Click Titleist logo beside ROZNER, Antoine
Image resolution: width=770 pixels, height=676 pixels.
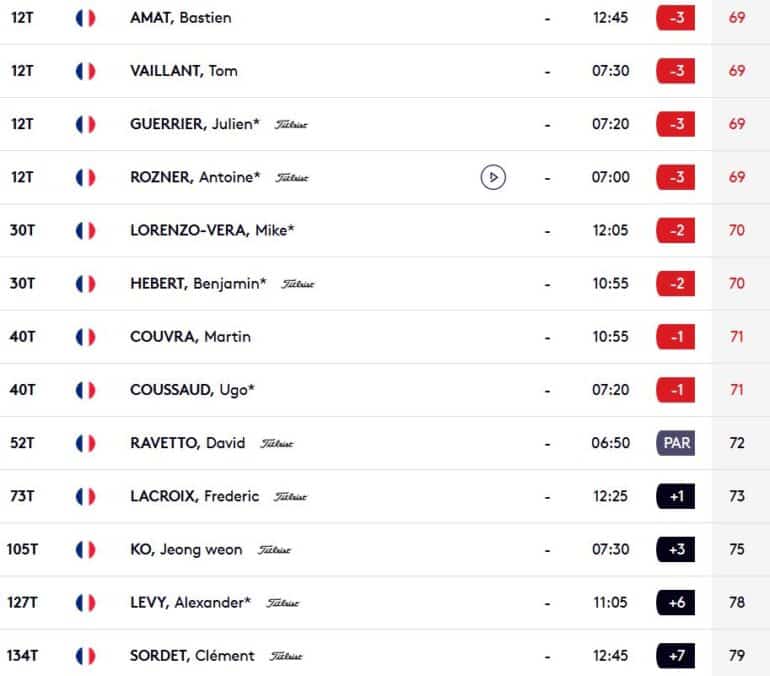(292, 178)
